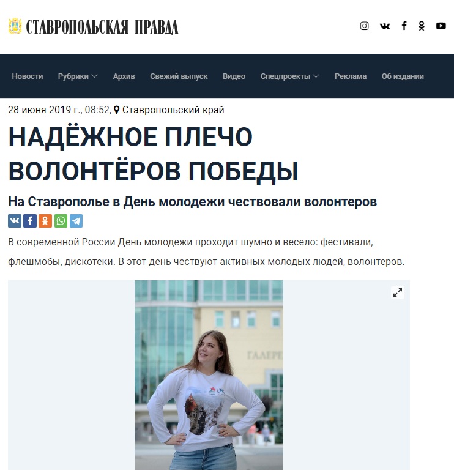454x476 pixels.
Task: Share article via orange Odnoklassniki button
Action: (x=45, y=221)
